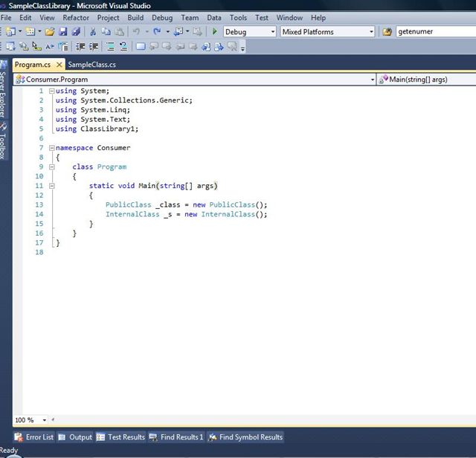Open the 100 % zoom dropdown
Image resolution: width=476 pixels, height=458 pixels.
(45, 420)
